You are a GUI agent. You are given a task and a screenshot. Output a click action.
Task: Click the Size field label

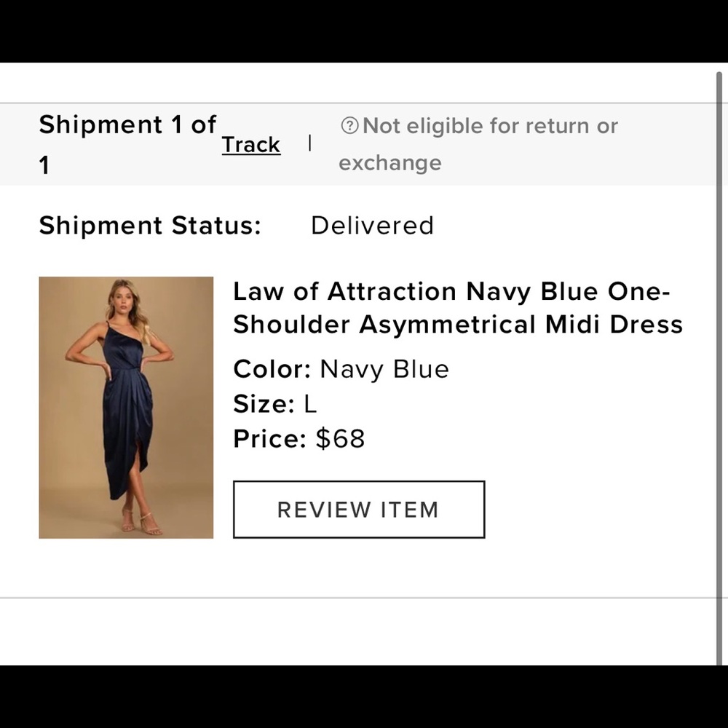coord(263,404)
